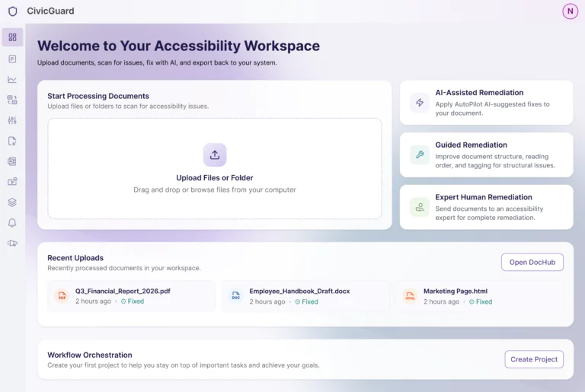Open Marketing Page.html file name
This screenshot has width=585, height=392.
[456, 291]
